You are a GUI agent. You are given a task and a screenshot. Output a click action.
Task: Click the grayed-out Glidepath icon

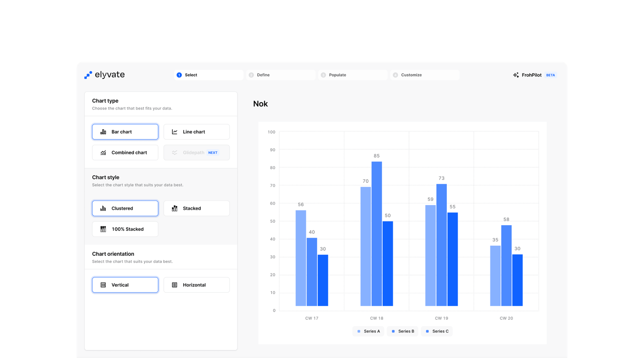175,152
